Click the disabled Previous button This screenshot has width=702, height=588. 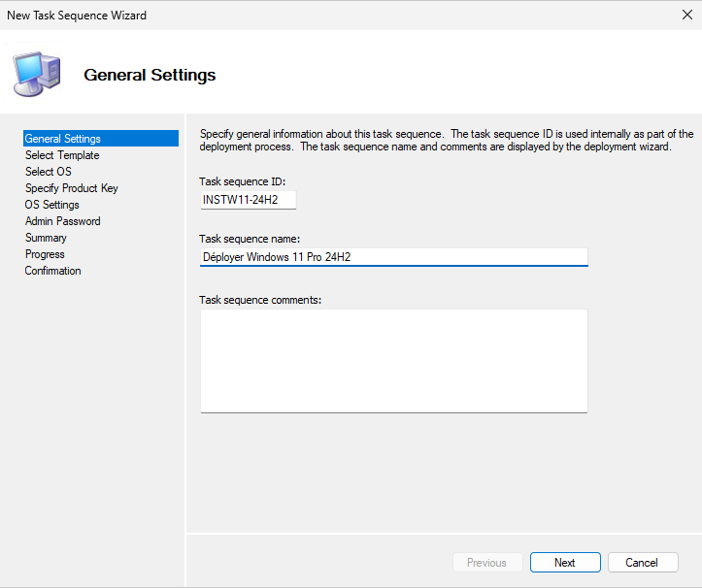486,563
